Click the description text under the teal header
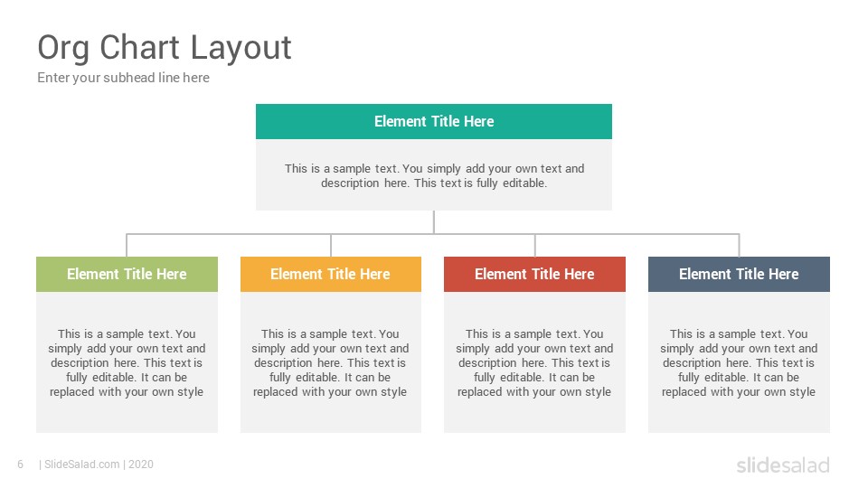This screenshot has height=488, width=868. pos(434,175)
